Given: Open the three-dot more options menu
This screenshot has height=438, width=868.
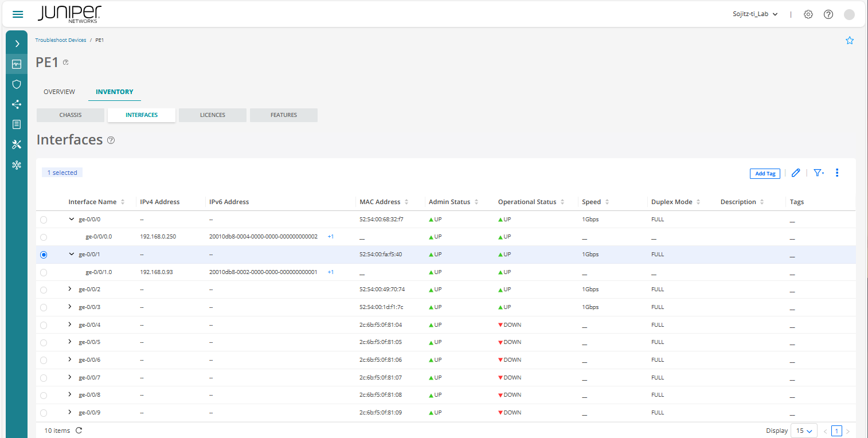Looking at the screenshot, I should pos(837,173).
